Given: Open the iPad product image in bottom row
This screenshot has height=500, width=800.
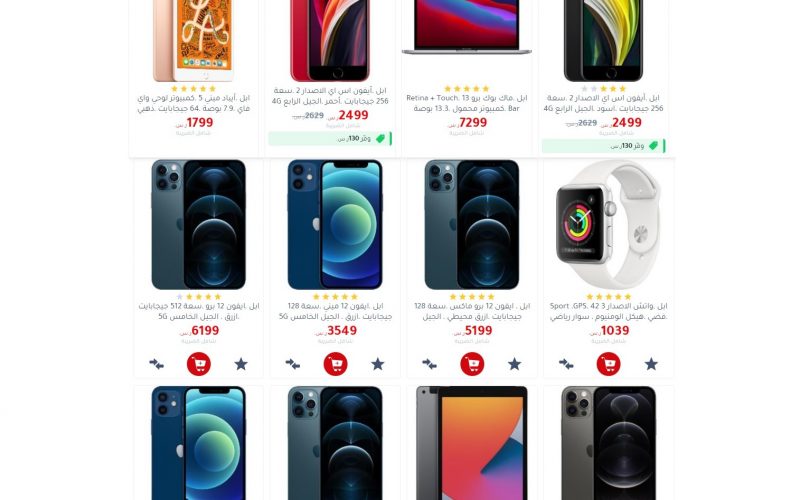Looking at the screenshot, I should pos(472,443).
